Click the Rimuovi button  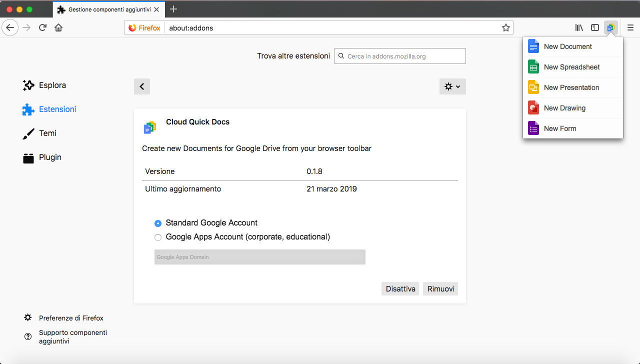(x=441, y=289)
